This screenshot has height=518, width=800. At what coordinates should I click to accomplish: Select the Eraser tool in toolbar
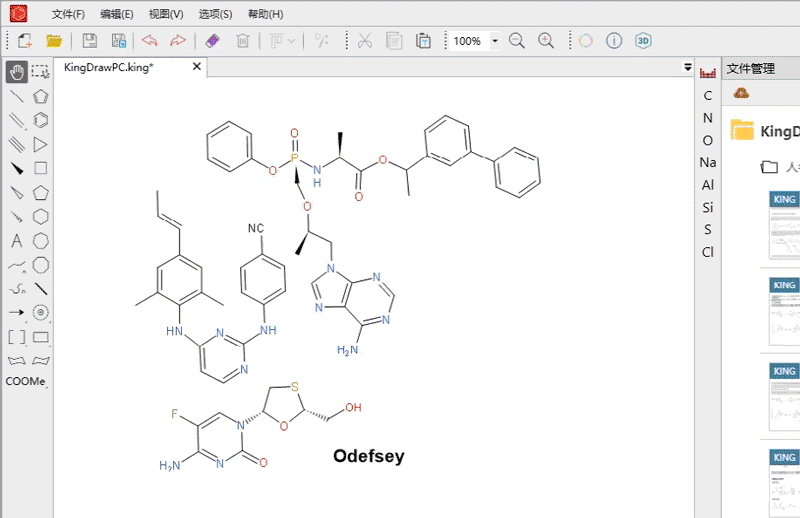[212, 41]
